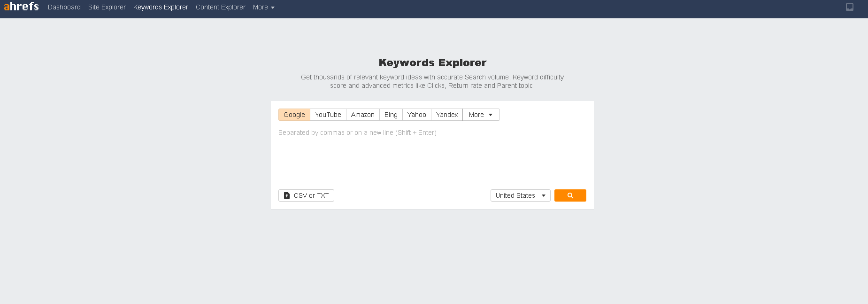The width and height of the screenshot is (868, 304).
Task: Select the Google search engine tab
Action: coord(294,115)
